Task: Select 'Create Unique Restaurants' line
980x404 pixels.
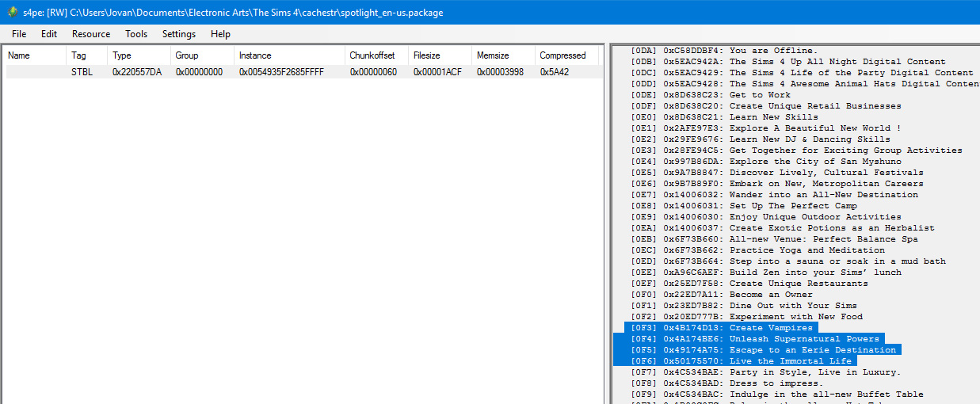Action: tap(749, 284)
